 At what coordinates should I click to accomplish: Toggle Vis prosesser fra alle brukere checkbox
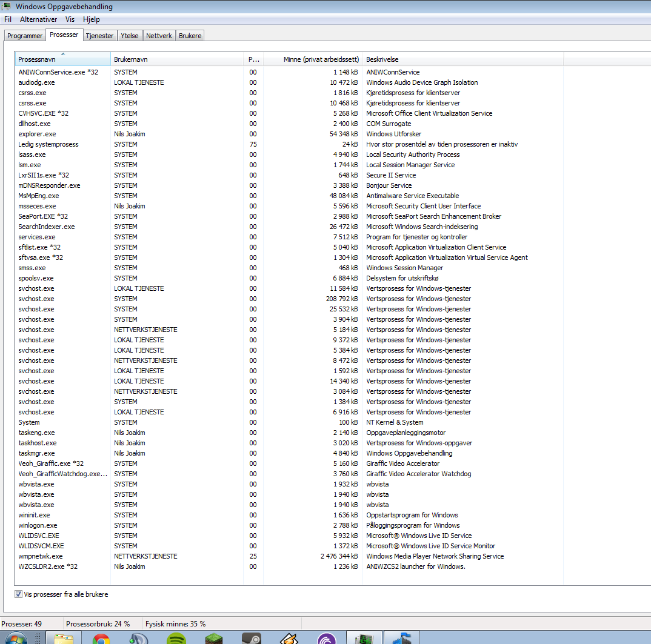coord(18,594)
